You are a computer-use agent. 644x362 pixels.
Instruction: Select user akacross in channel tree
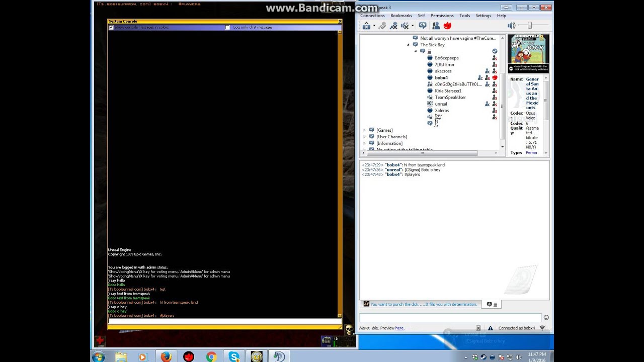tap(443, 71)
